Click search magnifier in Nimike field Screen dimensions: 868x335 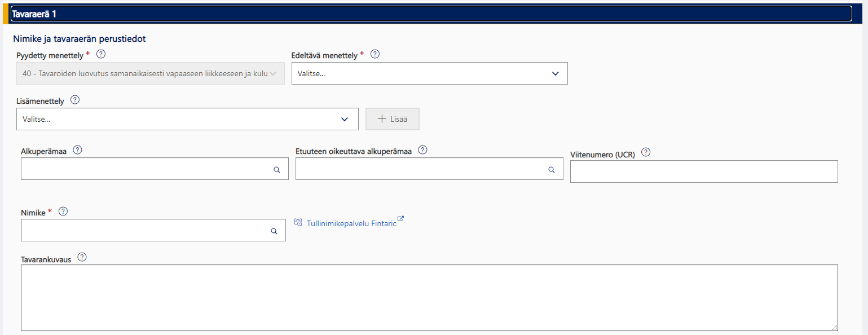(274, 231)
